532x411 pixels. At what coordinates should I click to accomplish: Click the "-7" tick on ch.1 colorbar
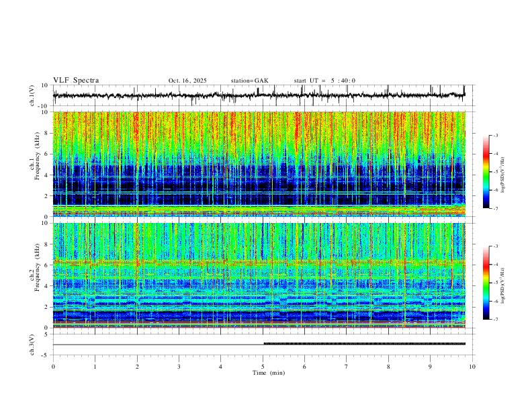[496, 209]
